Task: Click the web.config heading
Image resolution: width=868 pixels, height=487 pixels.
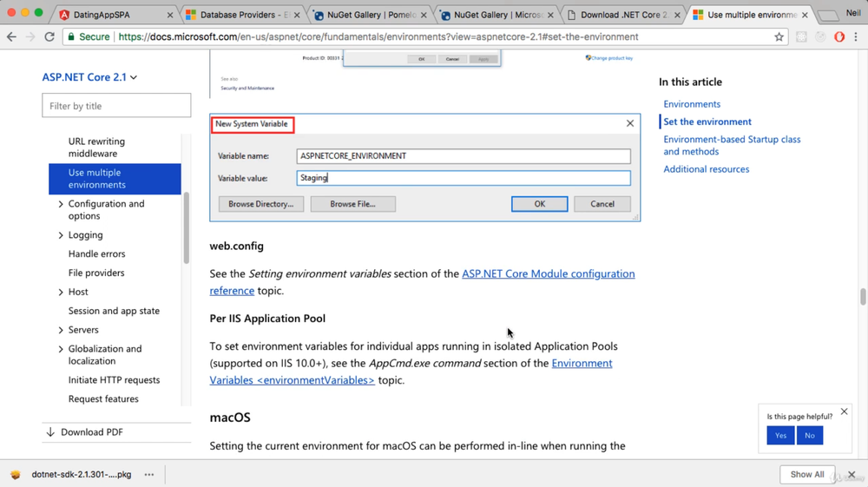Action: point(236,246)
